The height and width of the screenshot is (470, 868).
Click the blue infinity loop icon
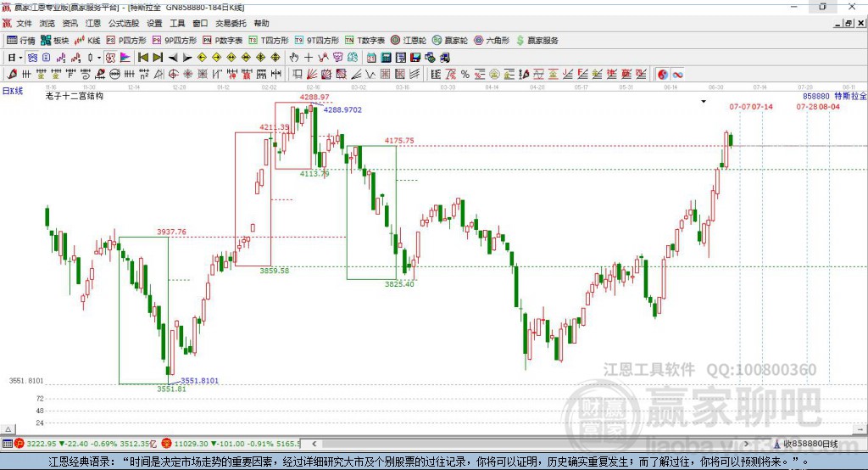[x=677, y=75]
